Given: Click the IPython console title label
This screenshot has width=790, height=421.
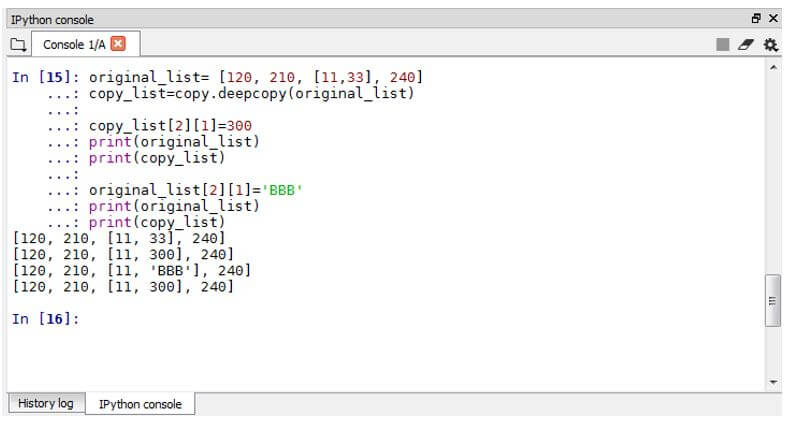Looking at the screenshot, I should pyautogui.click(x=52, y=20).
